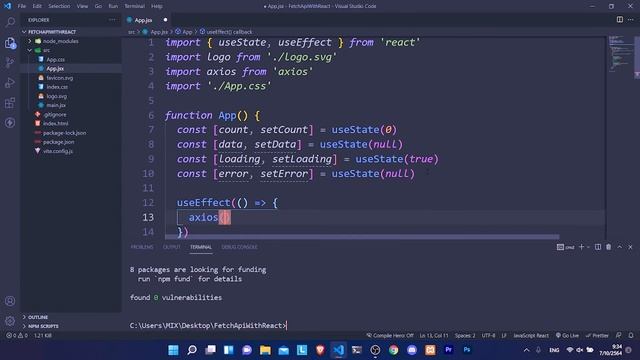Click Spaces: 2 indentation setting
640x360 pixels.
click(465, 336)
